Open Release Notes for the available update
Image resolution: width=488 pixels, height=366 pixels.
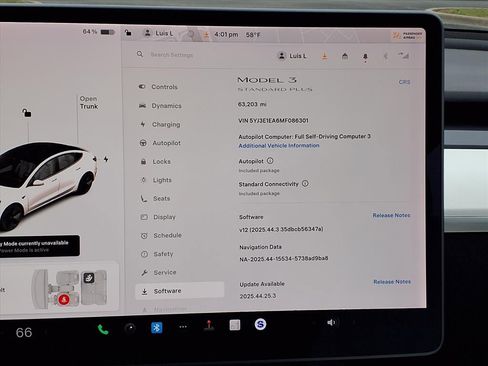(392, 282)
